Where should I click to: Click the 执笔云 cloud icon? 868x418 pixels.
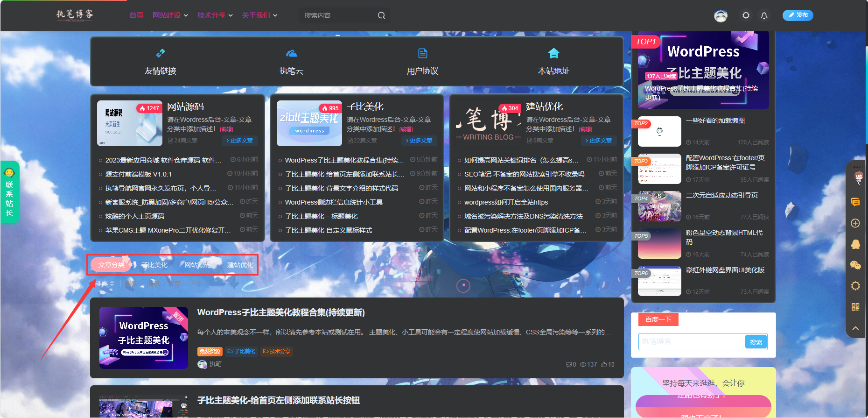(291, 53)
